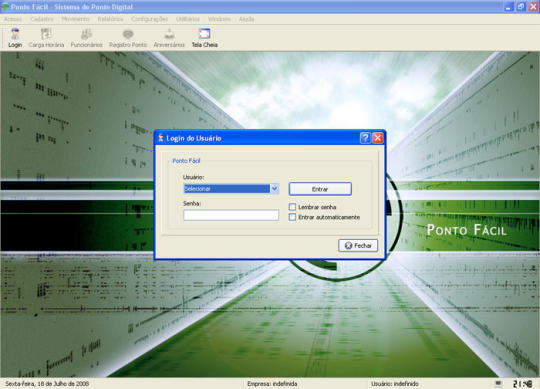Click Empresa: indefinida in status bar
Viewport: 540px width, 389px height.
pos(272,383)
